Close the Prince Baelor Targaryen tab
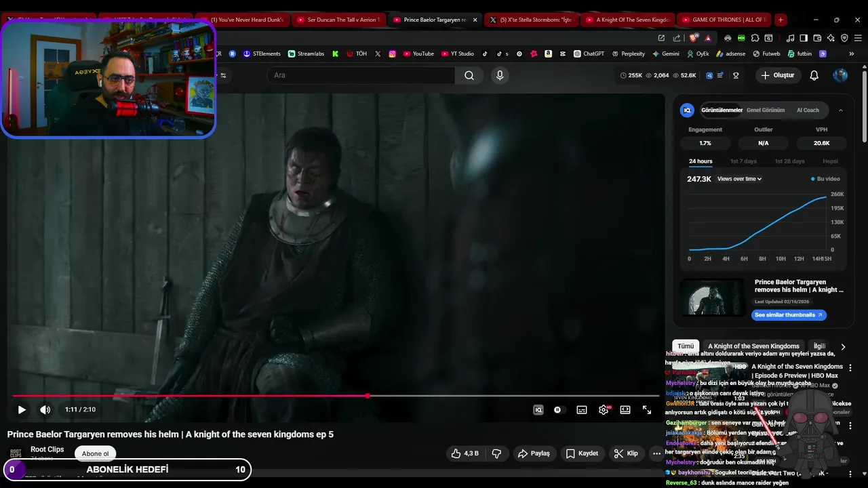This screenshot has width=868, height=488. coord(475,20)
